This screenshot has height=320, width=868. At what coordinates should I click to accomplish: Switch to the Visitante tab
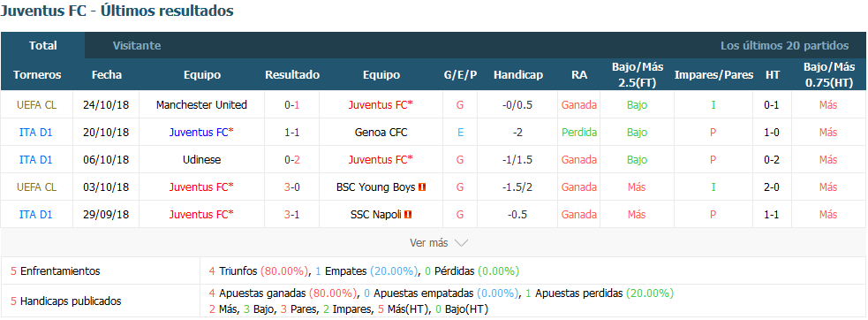click(137, 45)
